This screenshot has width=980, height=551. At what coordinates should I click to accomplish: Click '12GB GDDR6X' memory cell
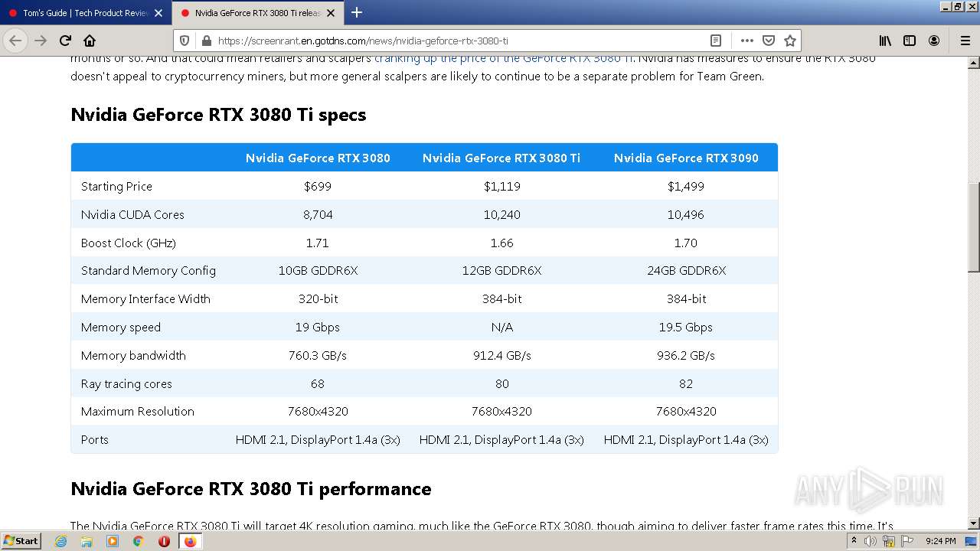click(x=502, y=271)
